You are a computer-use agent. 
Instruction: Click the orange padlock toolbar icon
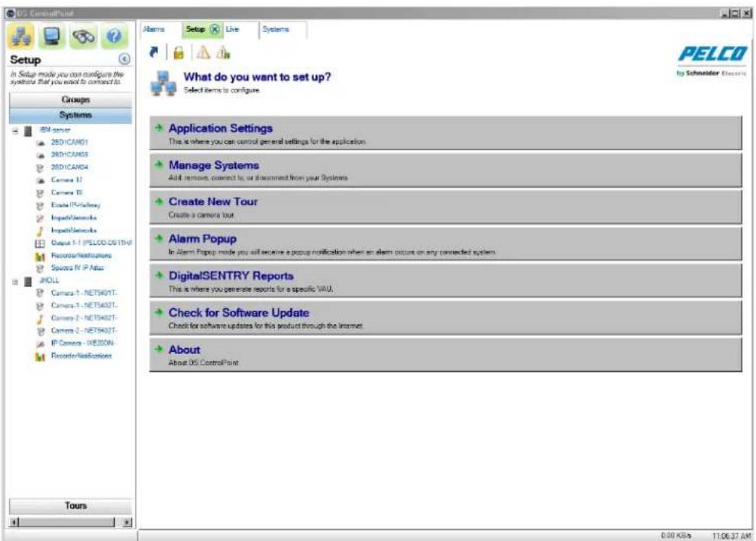pyautogui.click(x=179, y=52)
